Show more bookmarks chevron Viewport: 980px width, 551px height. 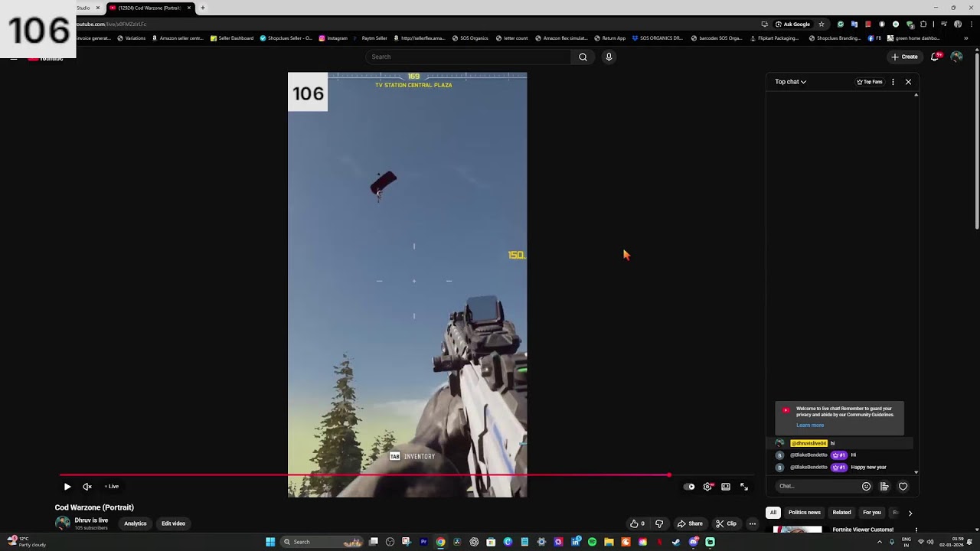[x=965, y=38]
